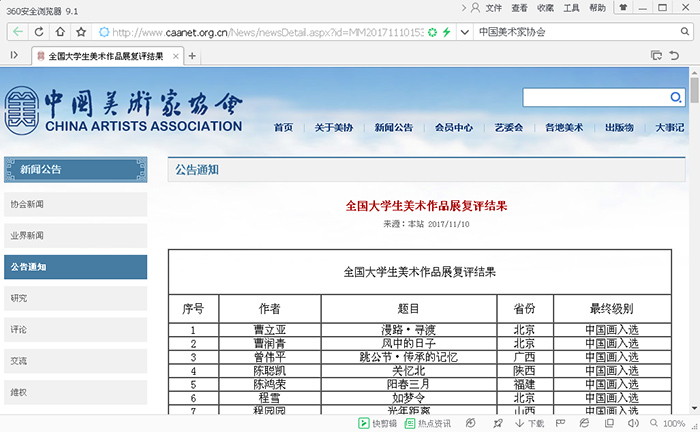
Task: Toggle browser sound mute speaker icon
Action: pyautogui.click(x=633, y=423)
